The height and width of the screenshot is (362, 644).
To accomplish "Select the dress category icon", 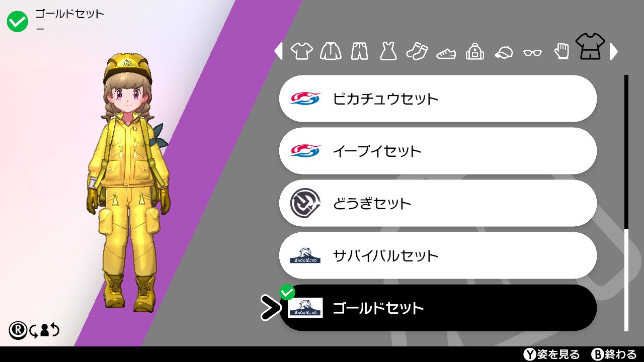I will click(388, 51).
